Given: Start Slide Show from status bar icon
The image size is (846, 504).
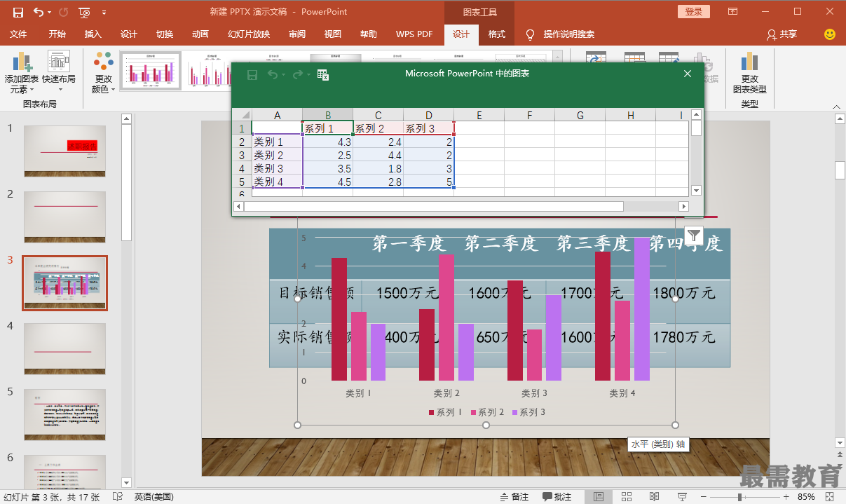Looking at the screenshot, I should coord(682,496).
